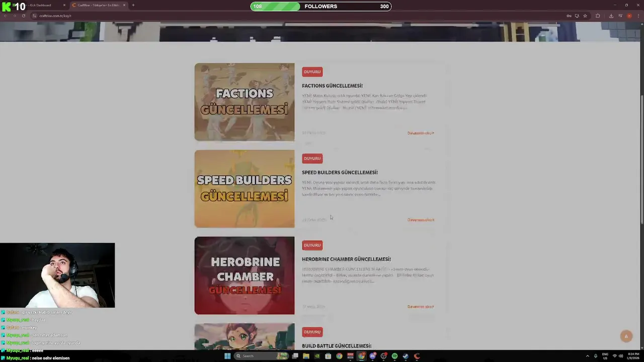Click the page vertical scrollbar thumb
This screenshot has height=362, width=644.
pyautogui.click(x=641, y=159)
